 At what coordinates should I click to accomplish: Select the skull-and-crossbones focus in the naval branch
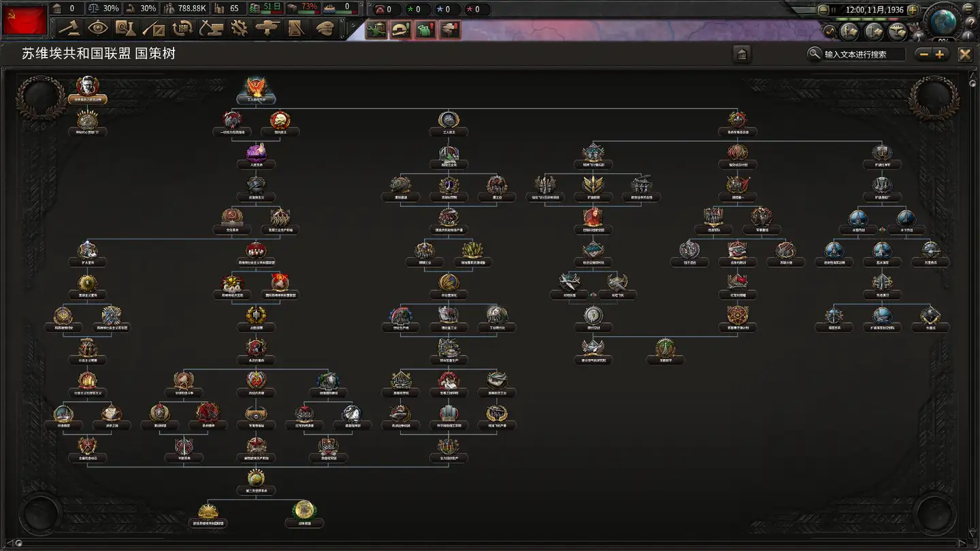[930, 316]
